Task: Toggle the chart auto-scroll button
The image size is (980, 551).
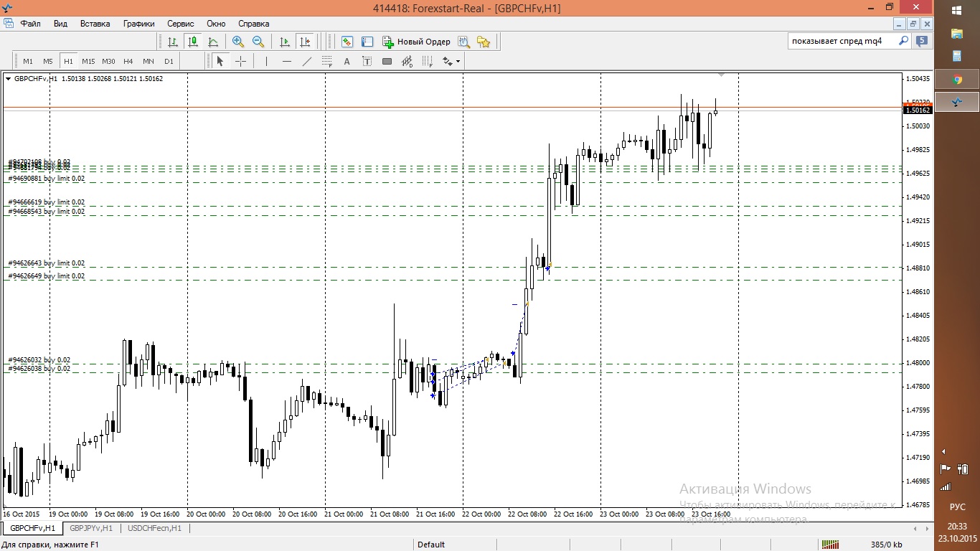Action: pyautogui.click(x=285, y=42)
